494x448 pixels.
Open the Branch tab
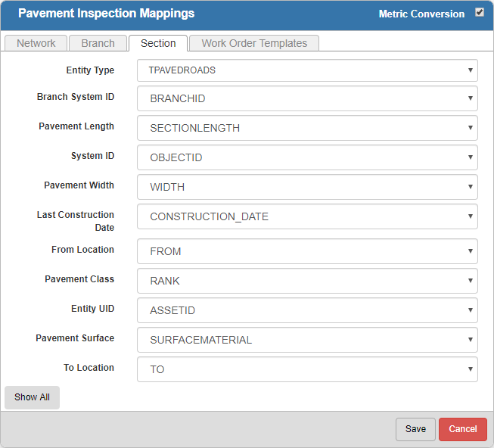98,43
